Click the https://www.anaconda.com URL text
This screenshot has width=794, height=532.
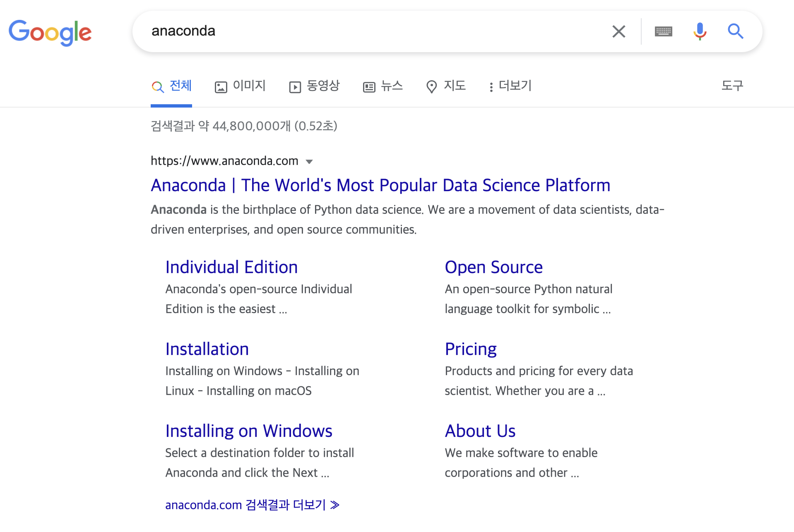[x=224, y=161]
